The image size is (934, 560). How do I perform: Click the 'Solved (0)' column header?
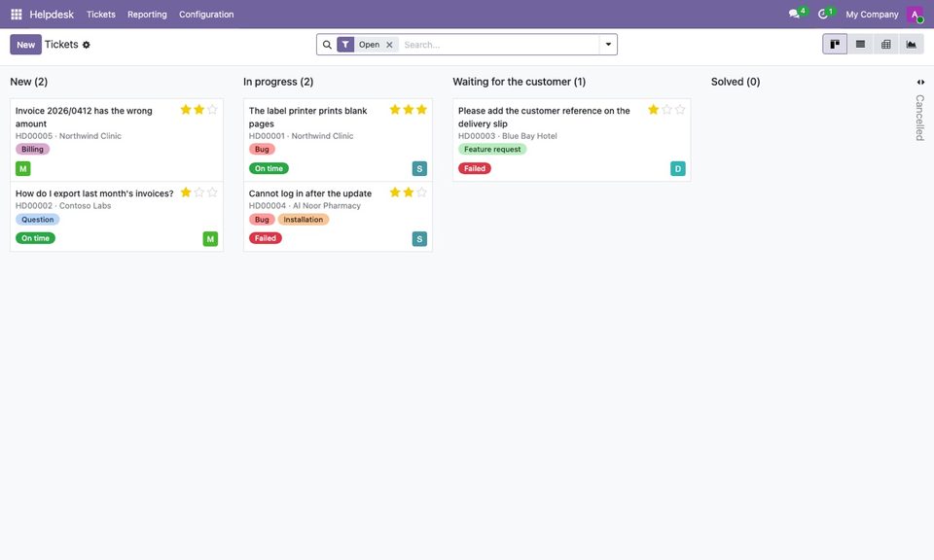coord(736,82)
